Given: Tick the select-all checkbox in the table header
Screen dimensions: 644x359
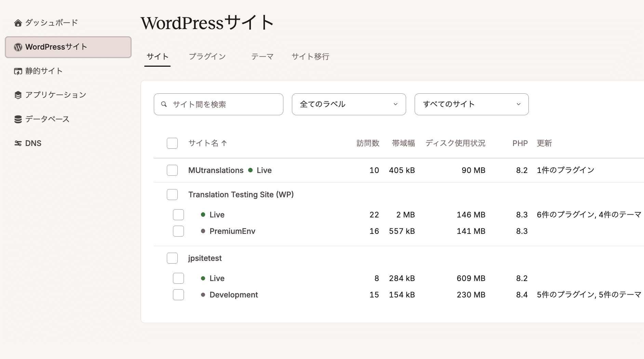Looking at the screenshot, I should [172, 143].
